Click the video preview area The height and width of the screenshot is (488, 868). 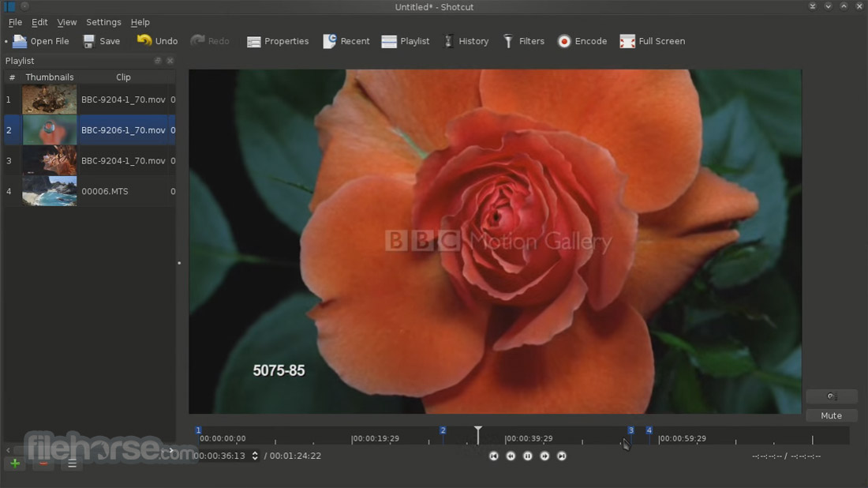pyautogui.click(x=495, y=242)
